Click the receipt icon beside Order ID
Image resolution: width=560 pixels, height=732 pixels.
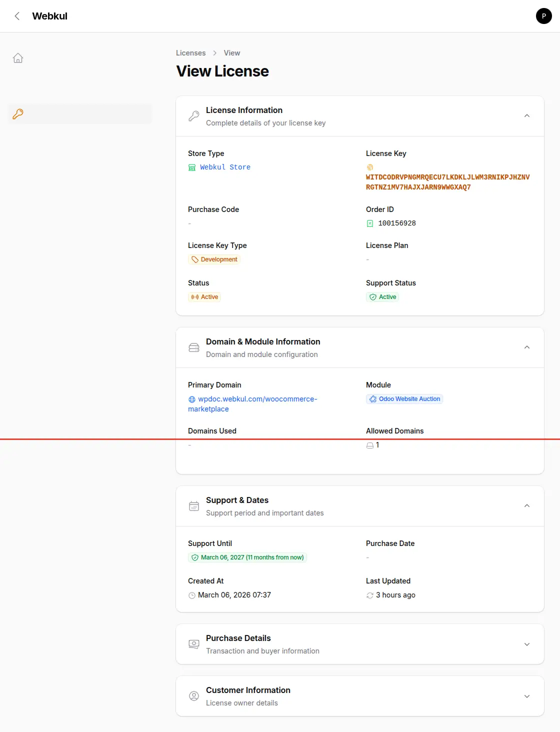(370, 223)
